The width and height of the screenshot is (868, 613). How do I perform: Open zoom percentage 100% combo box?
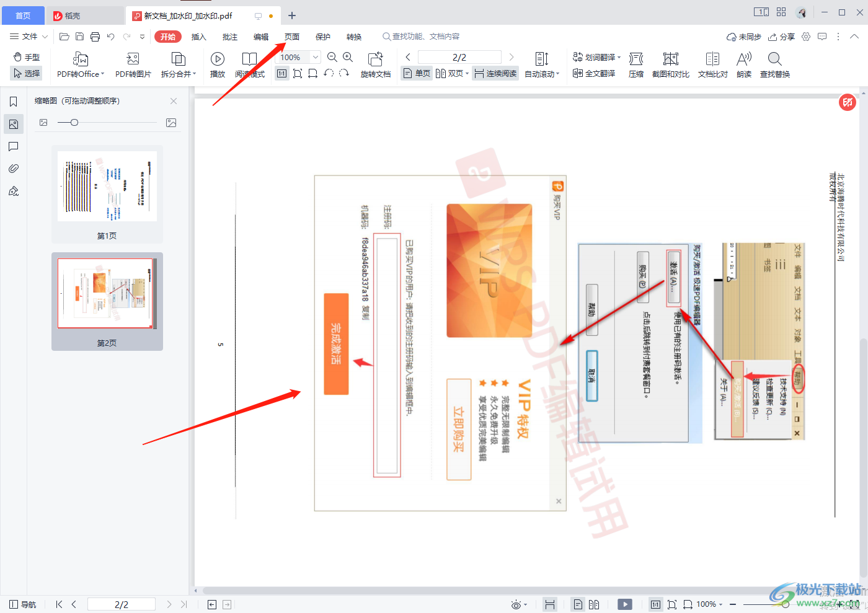click(x=299, y=57)
